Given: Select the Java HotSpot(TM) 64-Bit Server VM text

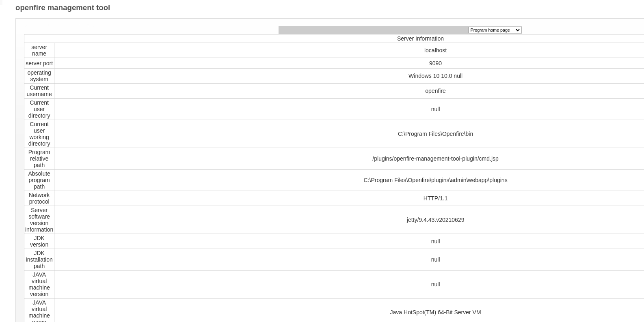Looking at the screenshot, I should click(435, 312).
